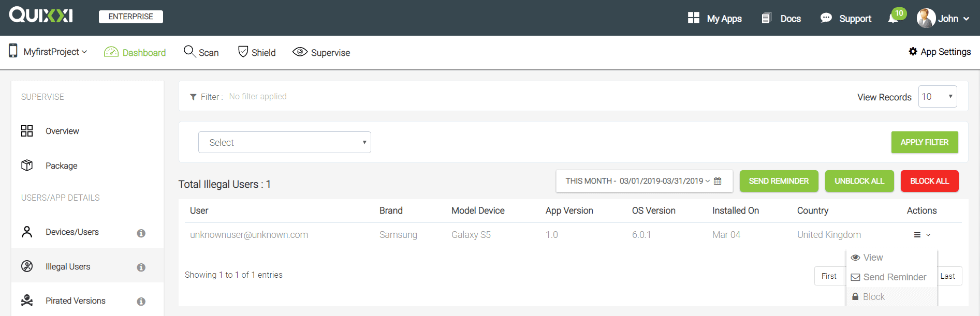Click the BLOCK ALL button
The height and width of the screenshot is (316, 980).
click(x=930, y=181)
